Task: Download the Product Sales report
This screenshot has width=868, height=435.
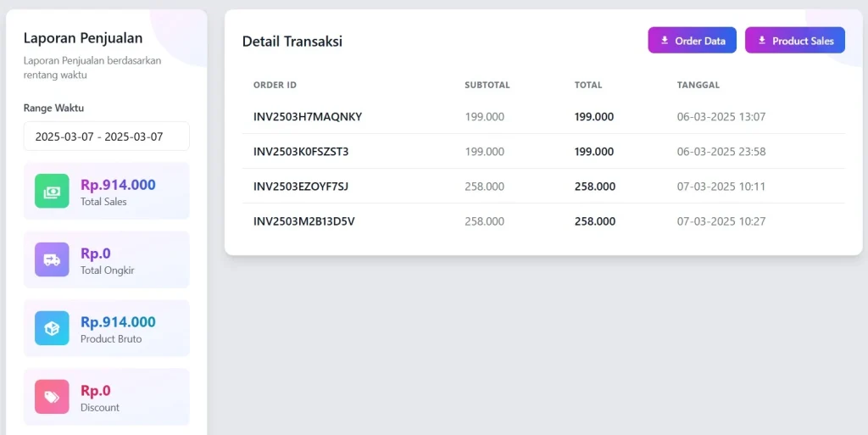Action: (x=794, y=41)
